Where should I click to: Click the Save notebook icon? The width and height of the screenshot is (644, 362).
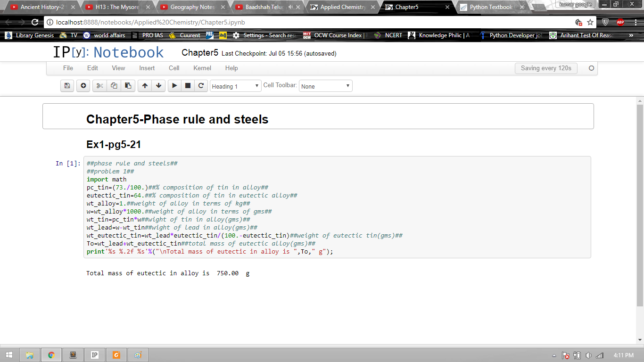click(67, 86)
